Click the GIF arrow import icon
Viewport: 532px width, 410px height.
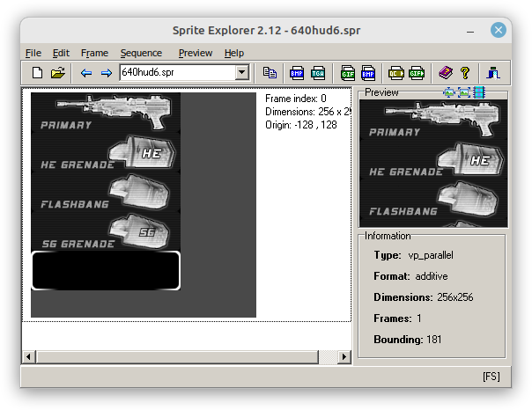coord(417,73)
